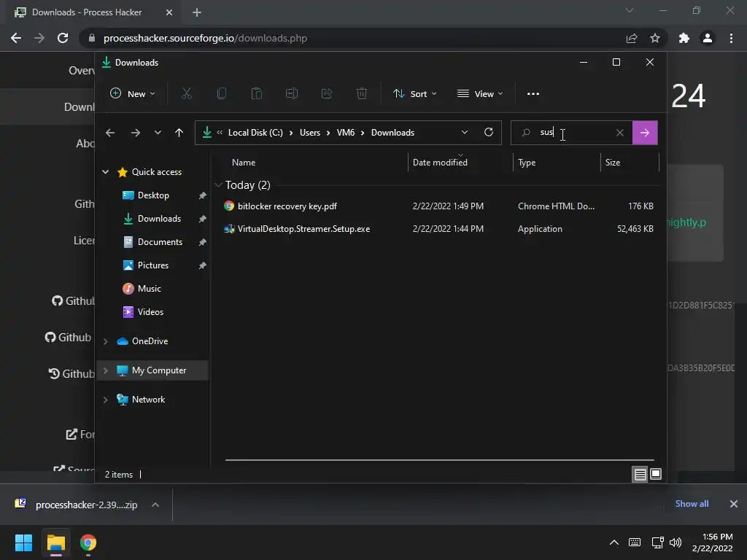Switch to large thumbnails view icon
This screenshot has width=747, height=560.
[x=656, y=474]
